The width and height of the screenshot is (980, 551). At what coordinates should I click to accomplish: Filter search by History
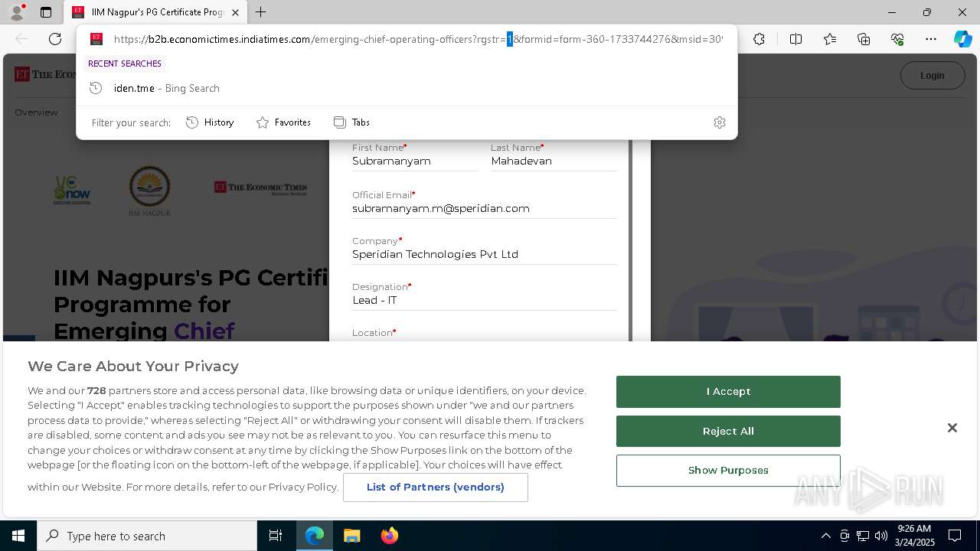(x=210, y=122)
